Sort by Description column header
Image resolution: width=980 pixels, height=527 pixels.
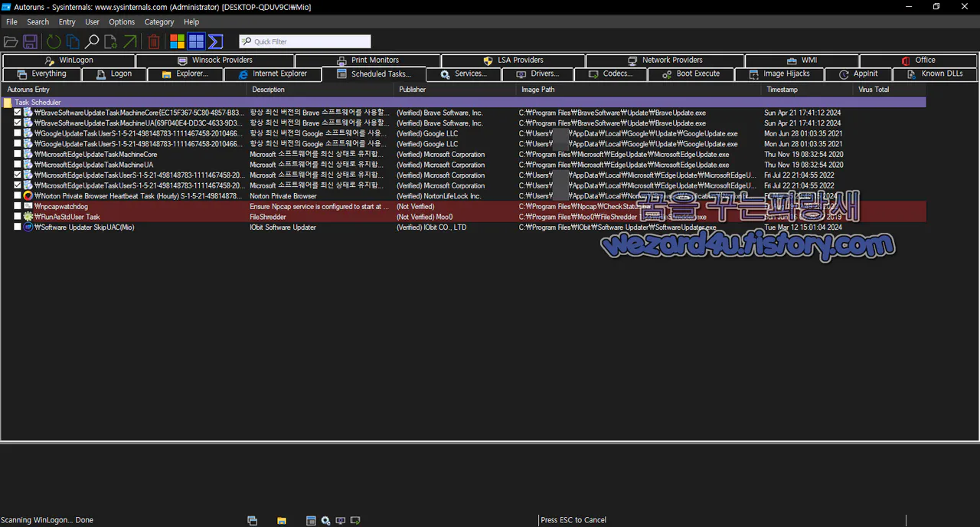321,90
